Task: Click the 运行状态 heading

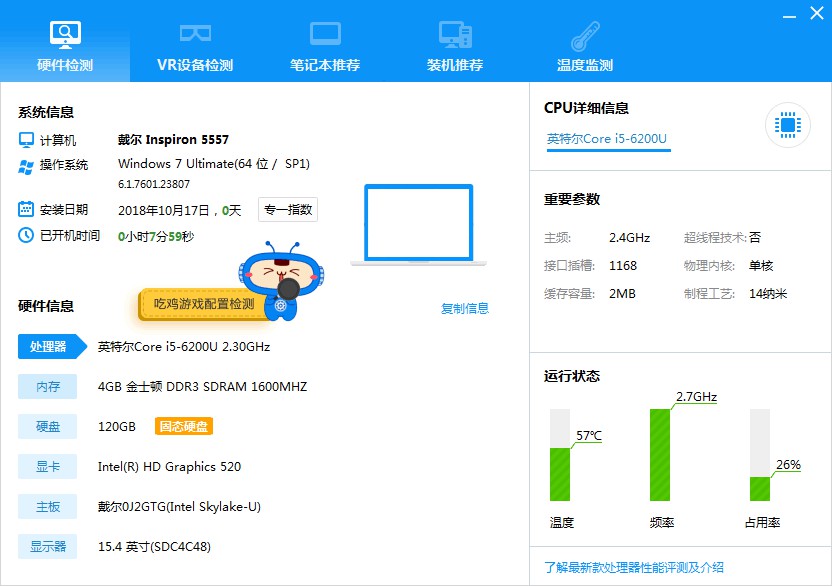Action: click(x=572, y=376)
